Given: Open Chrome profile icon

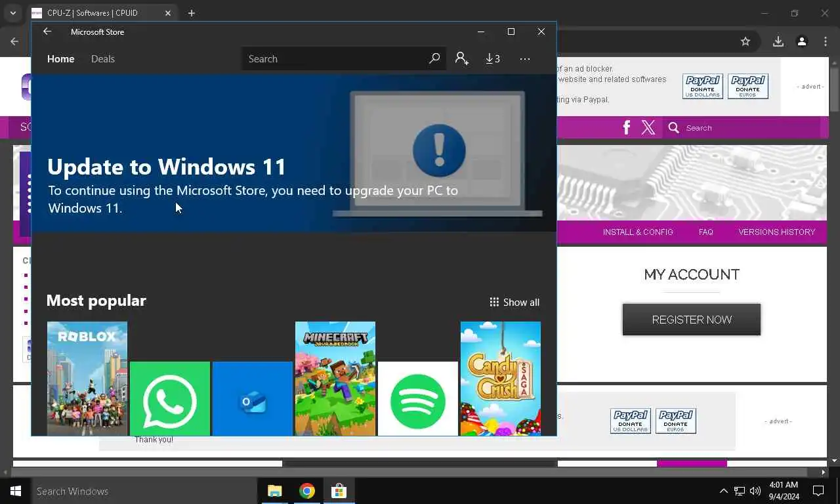Looking at the screenshot, I should point(802,41).
